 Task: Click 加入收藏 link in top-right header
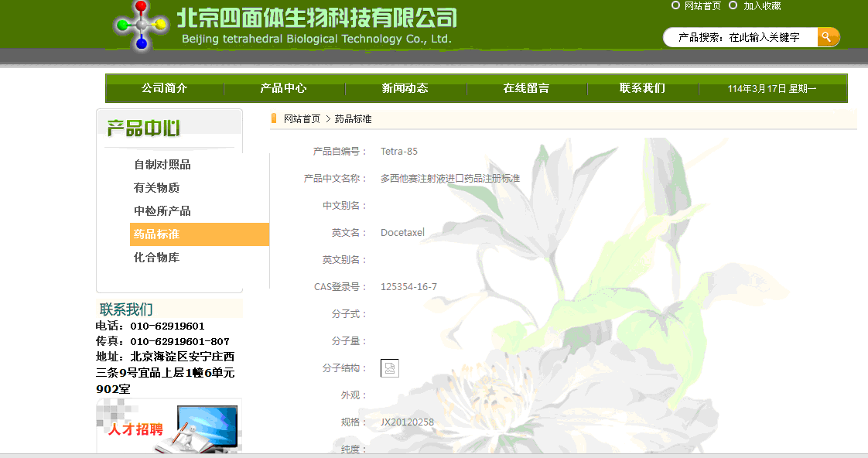[x=762, y=6]
